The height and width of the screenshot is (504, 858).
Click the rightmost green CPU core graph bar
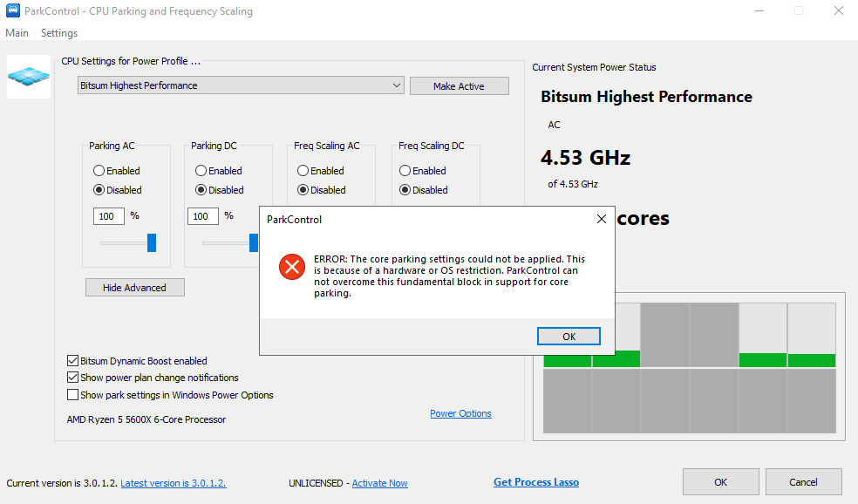point(812,360)
